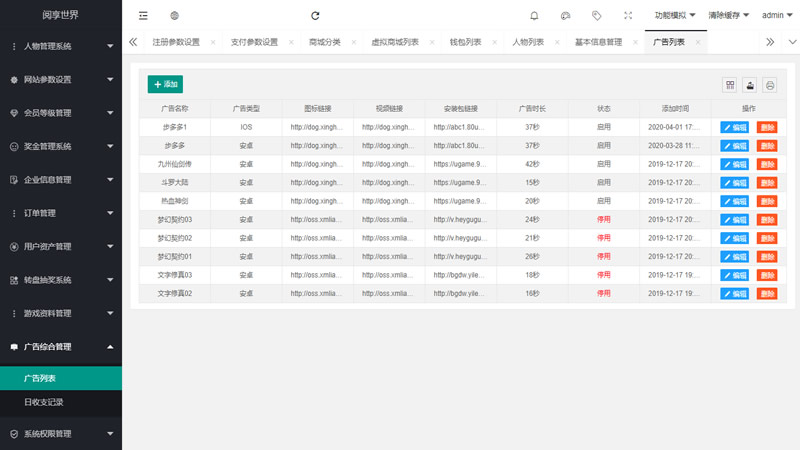The image size is (800, 450).
Task: Toggle fullscreen mode icon
Action: pyautogui.click(x=627, y=16)
